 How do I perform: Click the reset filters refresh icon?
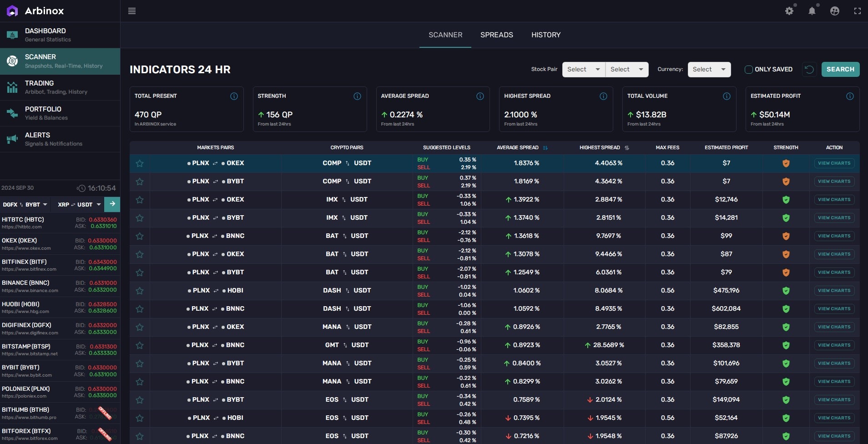809,69
